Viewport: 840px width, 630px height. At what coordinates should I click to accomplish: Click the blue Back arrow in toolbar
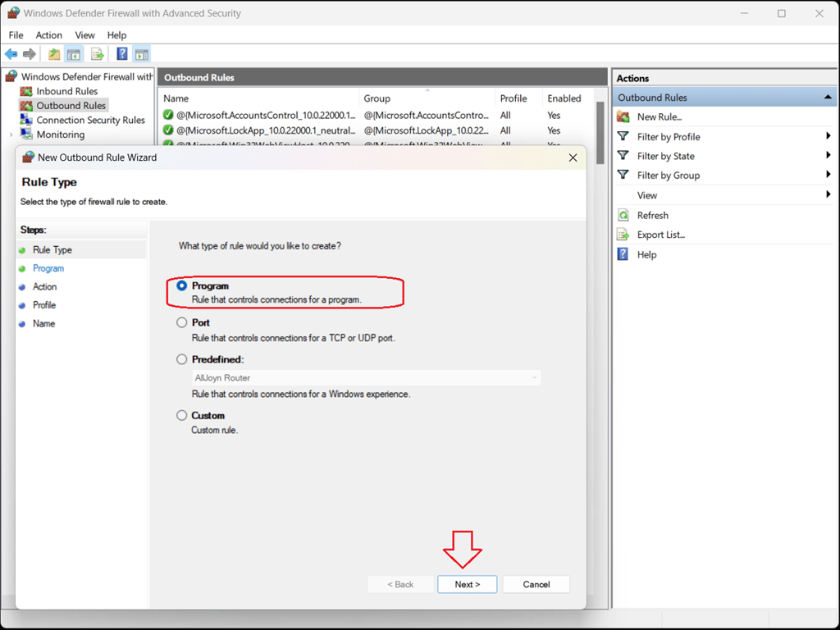[11, 54]
